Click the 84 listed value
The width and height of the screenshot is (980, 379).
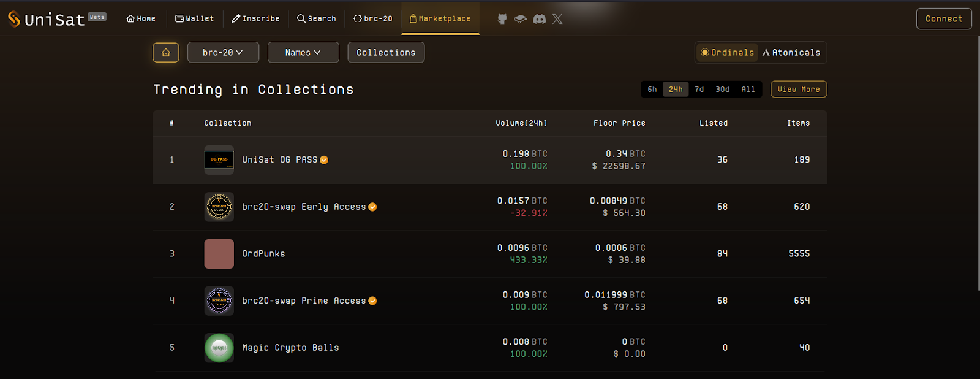tap(722, 254)
